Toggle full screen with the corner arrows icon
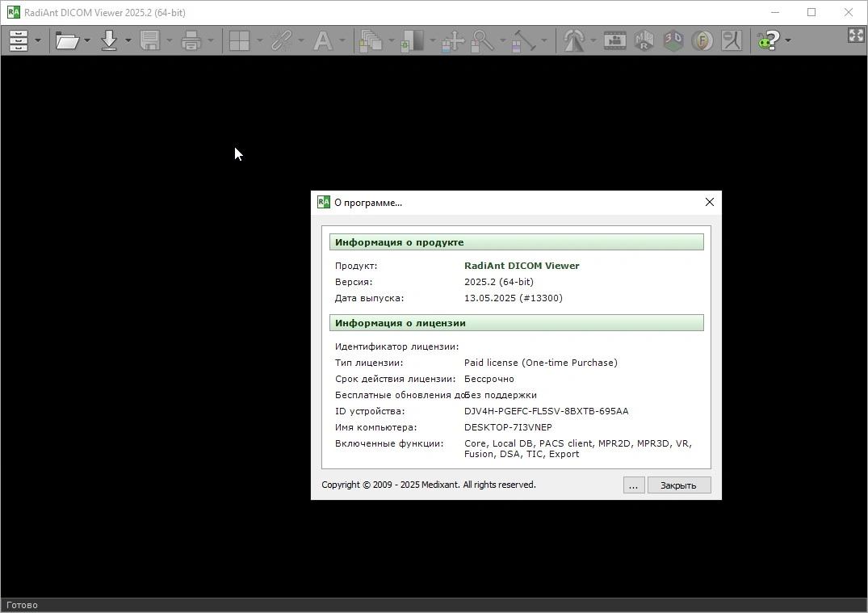Image resolution: width=868 pixels, height=613 pixels. pos(856,36)
